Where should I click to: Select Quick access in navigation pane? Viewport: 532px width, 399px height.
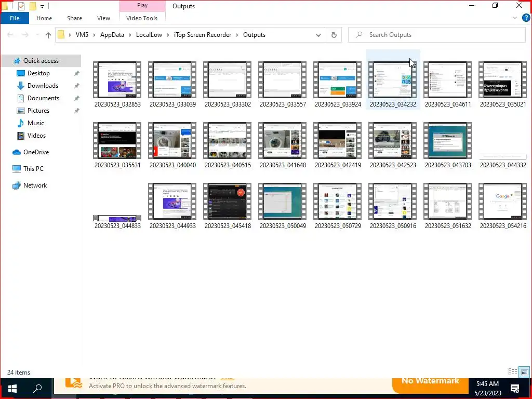click(x=41, y=61)
